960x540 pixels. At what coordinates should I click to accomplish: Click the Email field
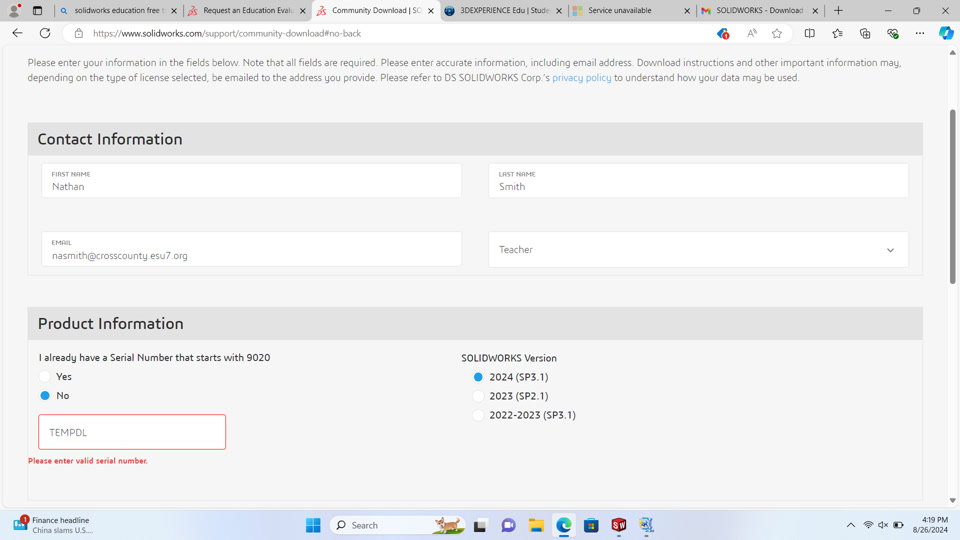pyautogui.click(x=251, y=249)
